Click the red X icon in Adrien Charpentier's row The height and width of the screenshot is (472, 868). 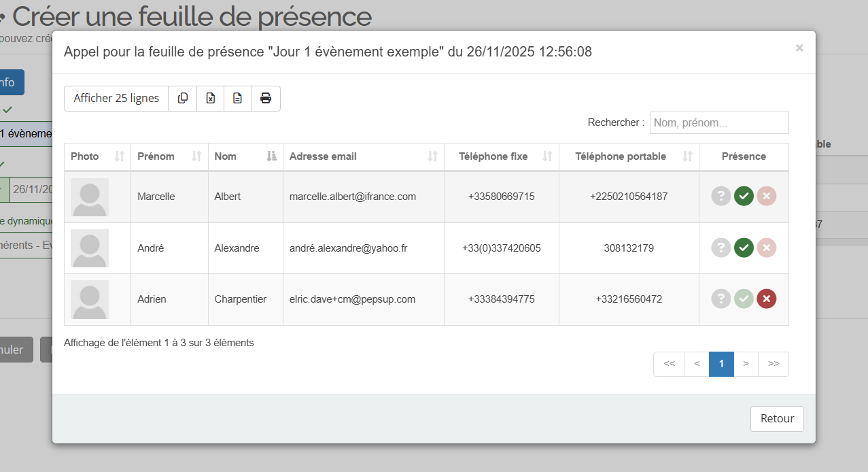coord(766,299)
